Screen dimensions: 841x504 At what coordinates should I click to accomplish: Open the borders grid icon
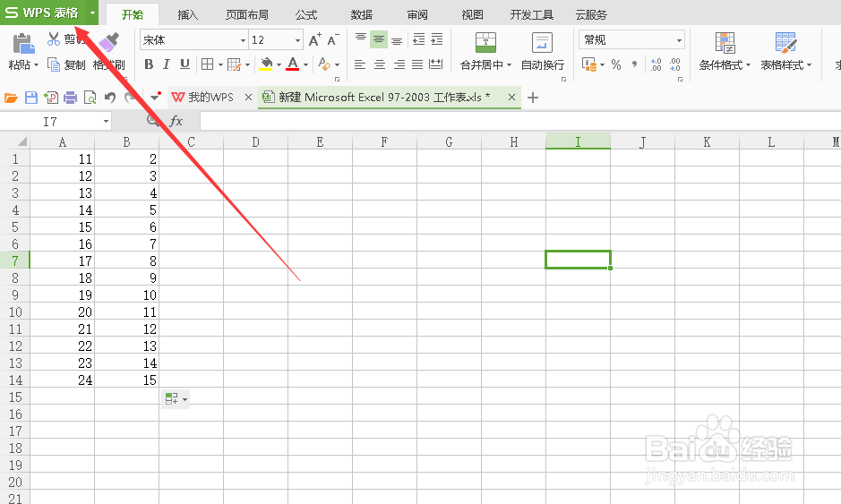point(207,64)
